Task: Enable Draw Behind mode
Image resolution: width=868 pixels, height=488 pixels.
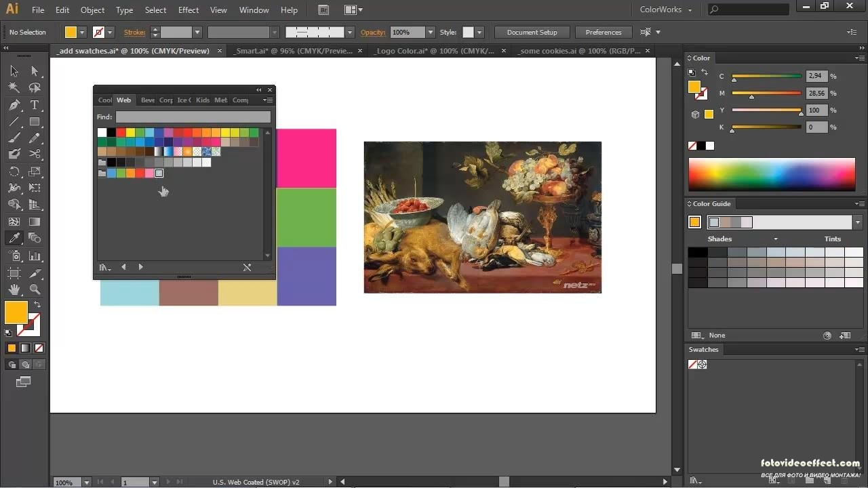Action: tap(25, 365)
